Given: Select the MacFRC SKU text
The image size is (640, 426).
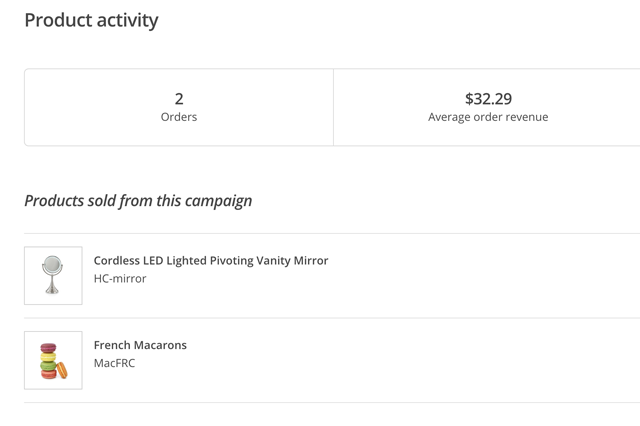Looking at the screenshot, I should click(114, 363).
